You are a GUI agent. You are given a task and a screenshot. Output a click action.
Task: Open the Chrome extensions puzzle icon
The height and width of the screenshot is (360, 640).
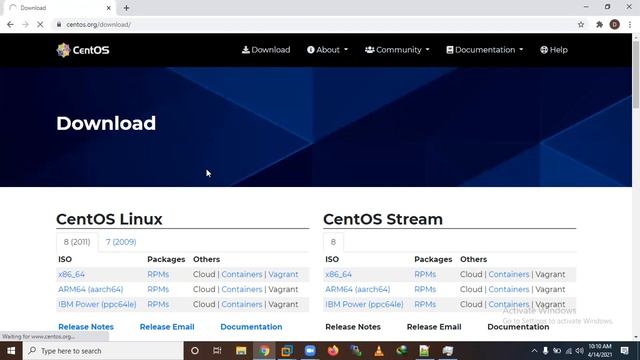599,24
